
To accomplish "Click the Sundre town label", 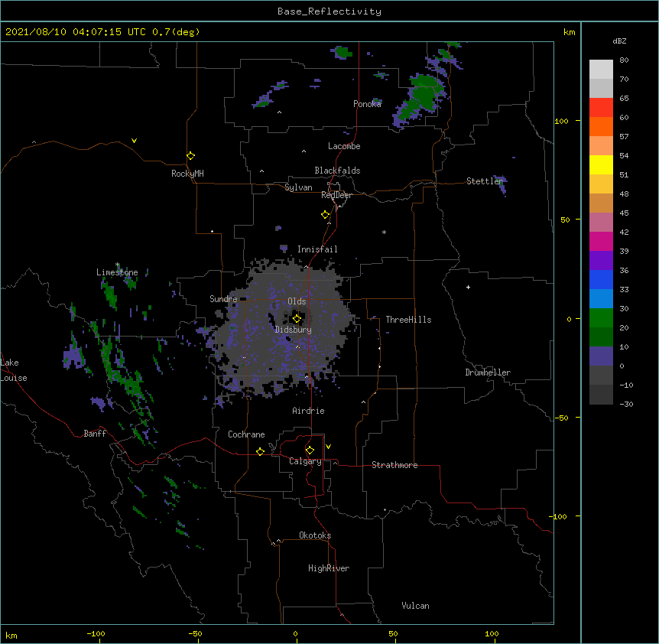I will click(x=223, y=299).
